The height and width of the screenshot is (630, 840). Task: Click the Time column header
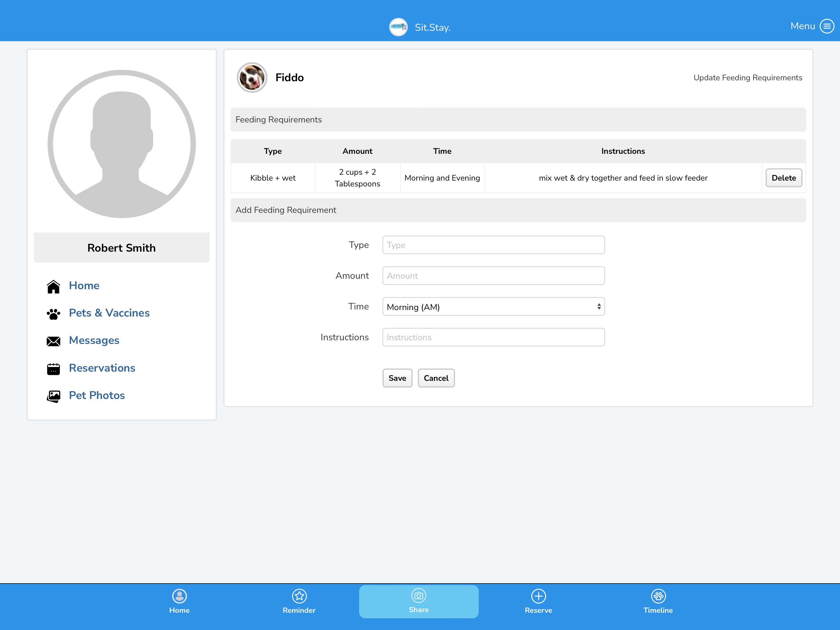(442, 151)
